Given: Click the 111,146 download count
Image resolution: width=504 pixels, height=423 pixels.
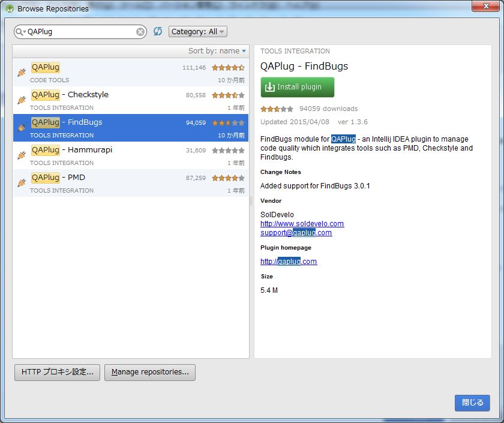Looking at the screenshot, I should point(194,67).
